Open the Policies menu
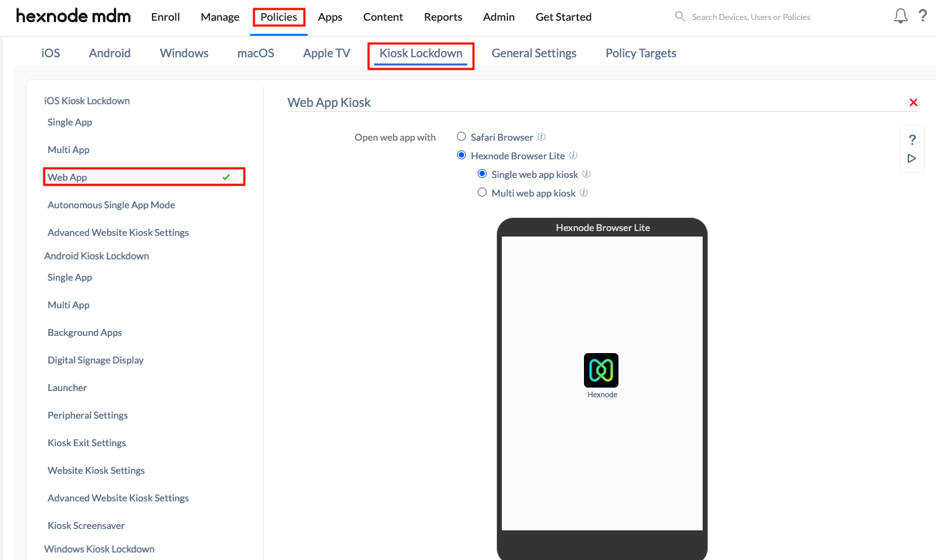This screenshot has width=936, height=560. 279,17
